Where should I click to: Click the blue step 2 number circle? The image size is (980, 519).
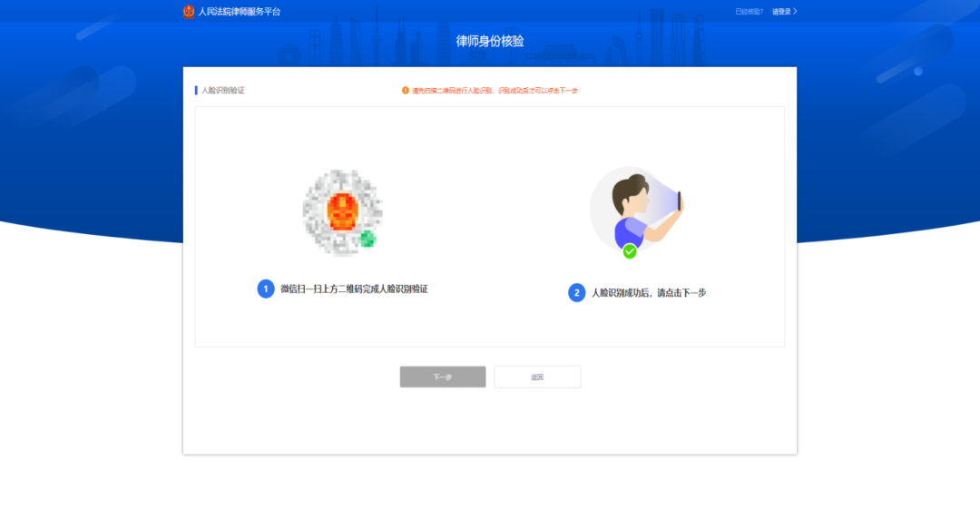(576, 293)
